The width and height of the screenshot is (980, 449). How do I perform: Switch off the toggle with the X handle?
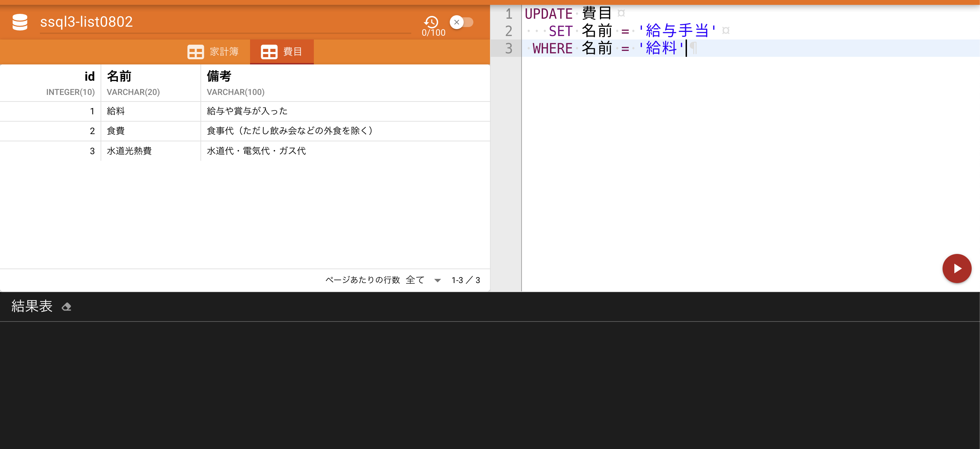click(456, 22)
